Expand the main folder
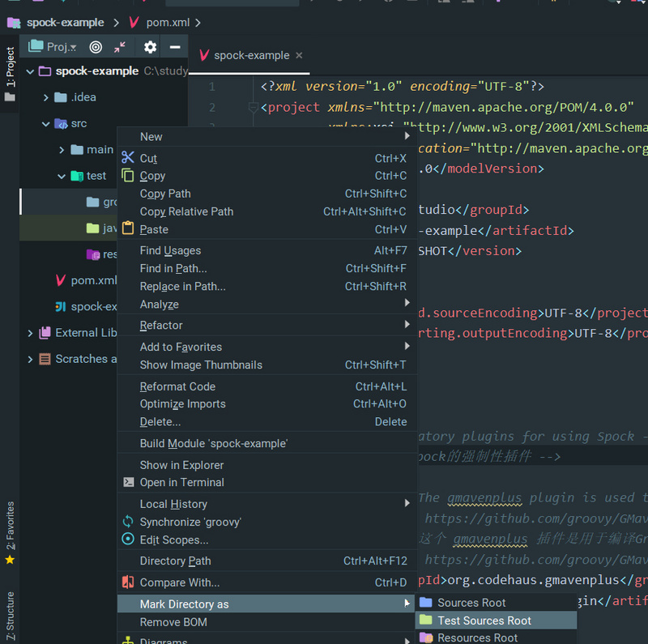The image size is (648, 644). (x=62, y=150)
